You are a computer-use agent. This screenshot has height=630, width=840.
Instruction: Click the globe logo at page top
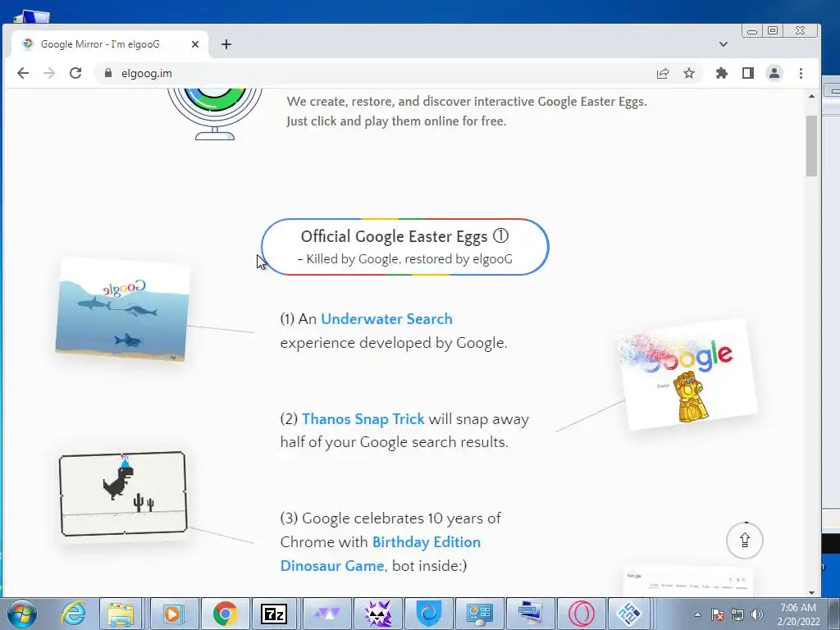215,113
